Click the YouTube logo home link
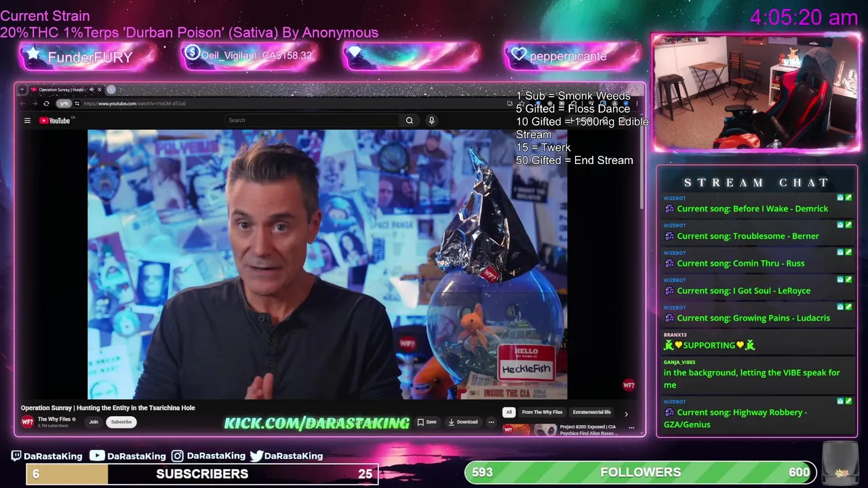Screen dimensions: 868x488 [55, 121]
